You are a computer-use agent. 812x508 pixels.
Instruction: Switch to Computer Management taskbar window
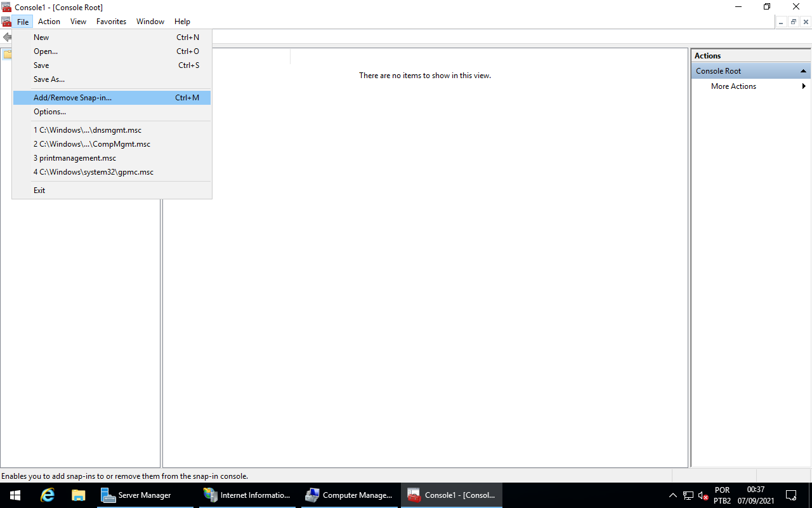pyautogui.click(x=350, y=495)
